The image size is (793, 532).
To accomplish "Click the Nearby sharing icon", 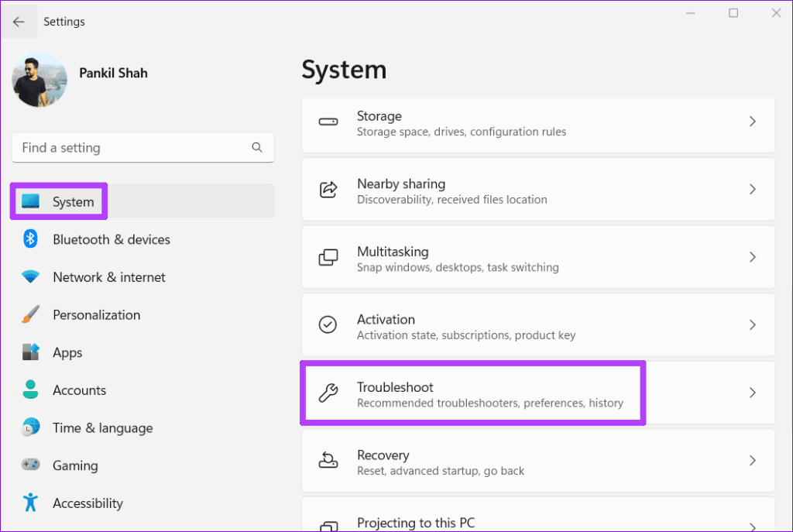I will [x=328, y=190].
